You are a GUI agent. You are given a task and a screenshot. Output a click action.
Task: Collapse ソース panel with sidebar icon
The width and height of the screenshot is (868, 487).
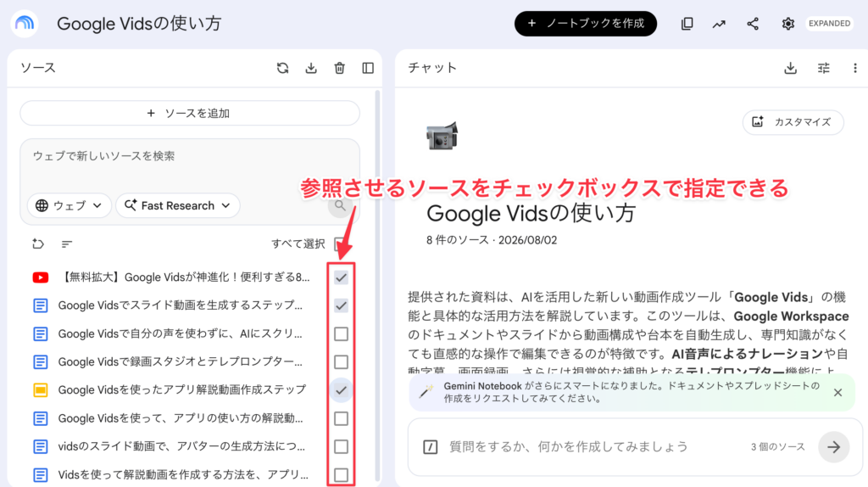[x=368, y=68]
